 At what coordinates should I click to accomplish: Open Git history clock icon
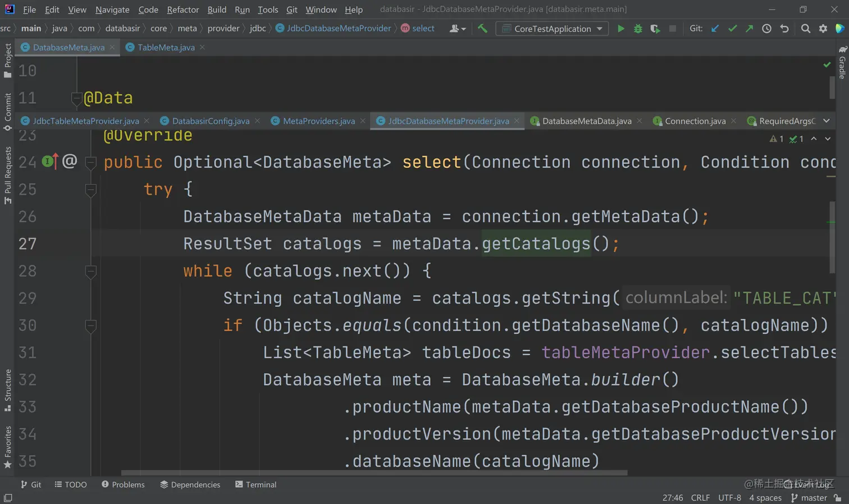[x=766, y=29]
